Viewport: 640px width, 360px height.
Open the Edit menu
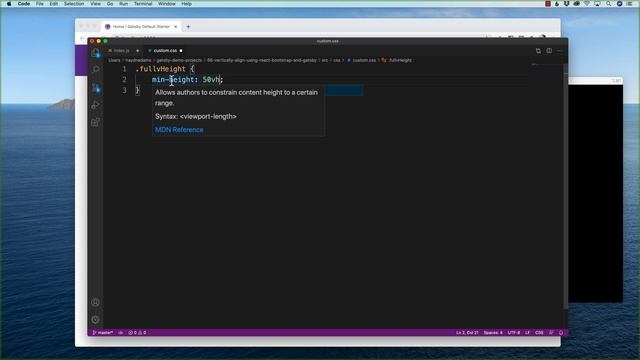click(x=53, y=4)
